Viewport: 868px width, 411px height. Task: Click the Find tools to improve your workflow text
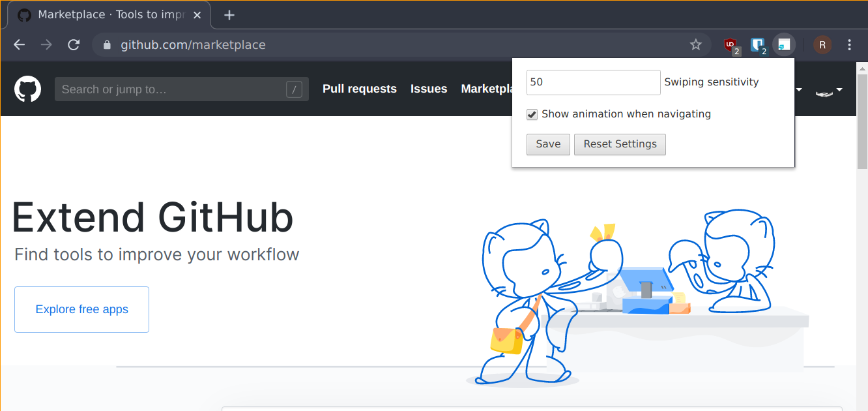coord(157,254)
